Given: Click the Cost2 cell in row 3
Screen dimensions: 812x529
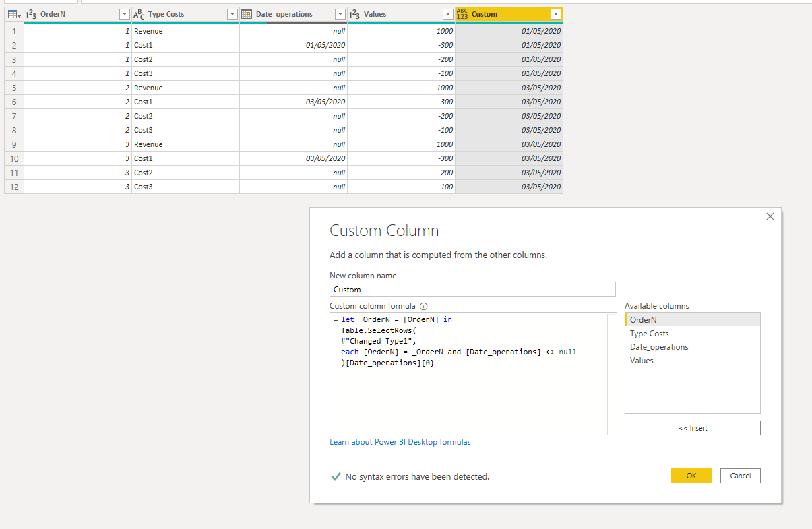Looking at the screenshot, I should click(x=185, y=59).
